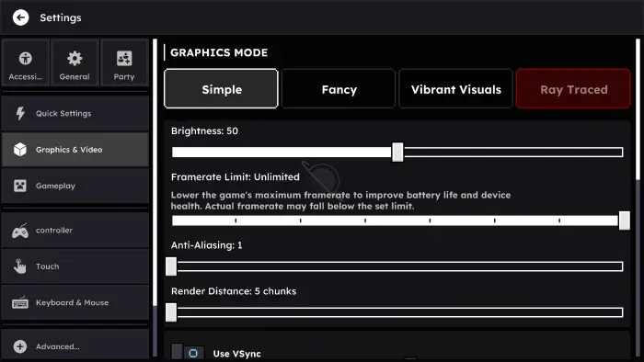Open Touch settings section

point(75,266)
